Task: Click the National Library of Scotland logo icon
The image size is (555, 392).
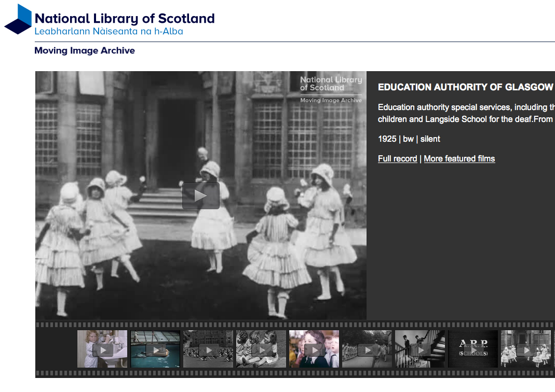Action: (x=18, y=19)
